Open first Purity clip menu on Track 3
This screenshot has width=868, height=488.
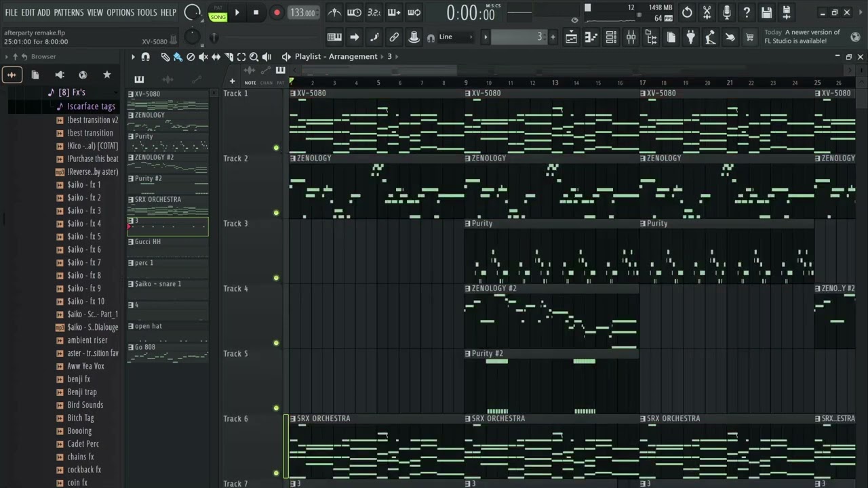[467, 223]
